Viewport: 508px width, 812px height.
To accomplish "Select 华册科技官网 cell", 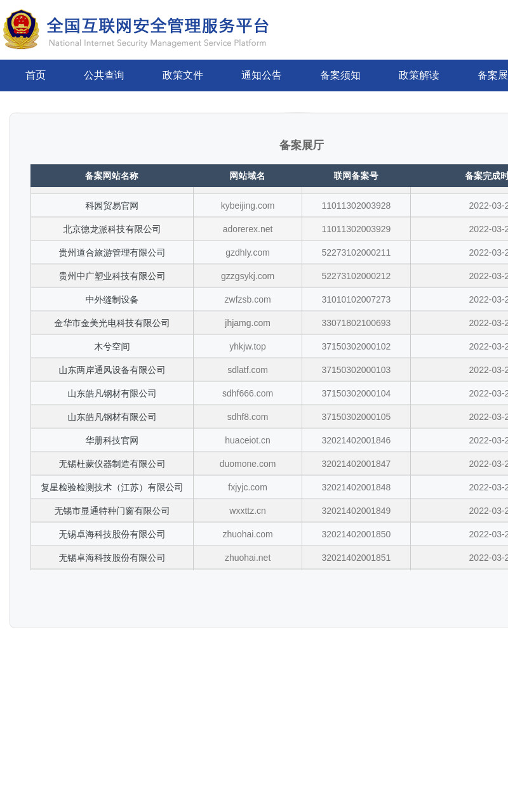I will pos(112,440).
